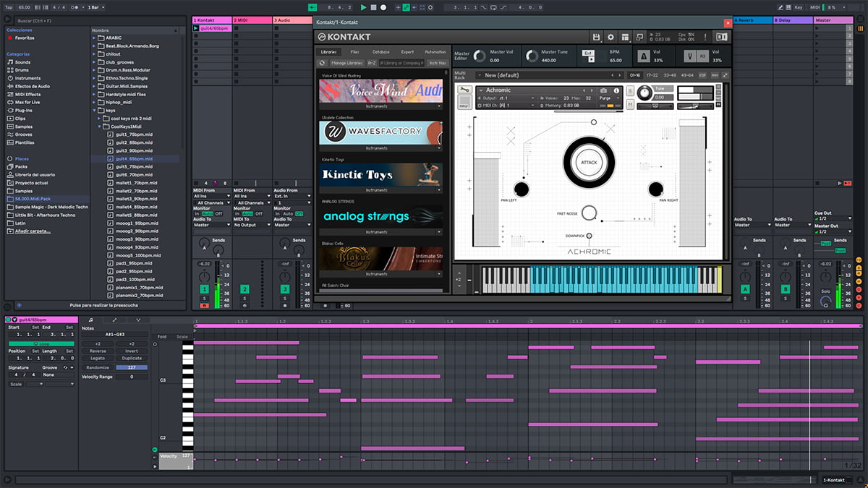Sort libraries with the A-Z button
This screenshot has width=868, height=488.
(371, 63)
